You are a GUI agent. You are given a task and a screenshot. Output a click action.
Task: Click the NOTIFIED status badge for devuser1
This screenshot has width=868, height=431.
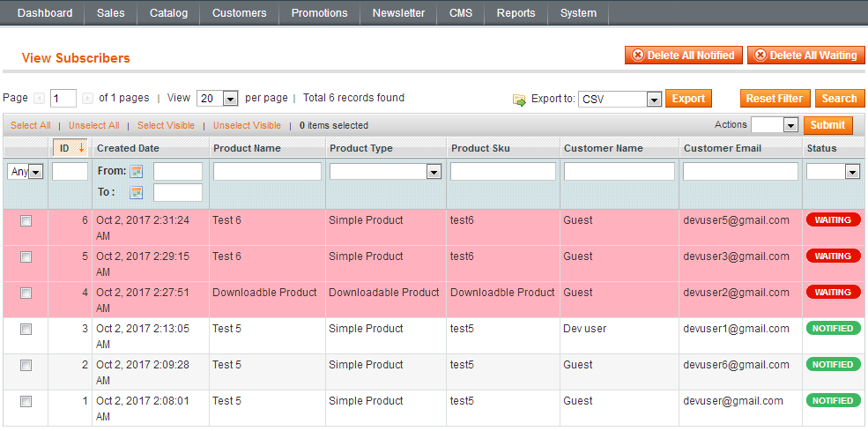833,329
